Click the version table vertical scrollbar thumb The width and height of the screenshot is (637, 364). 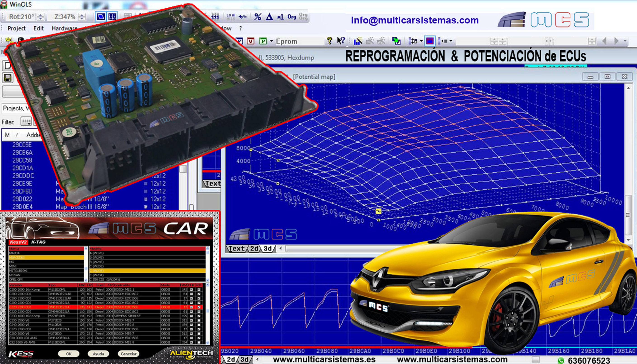(x=207, y=311)
